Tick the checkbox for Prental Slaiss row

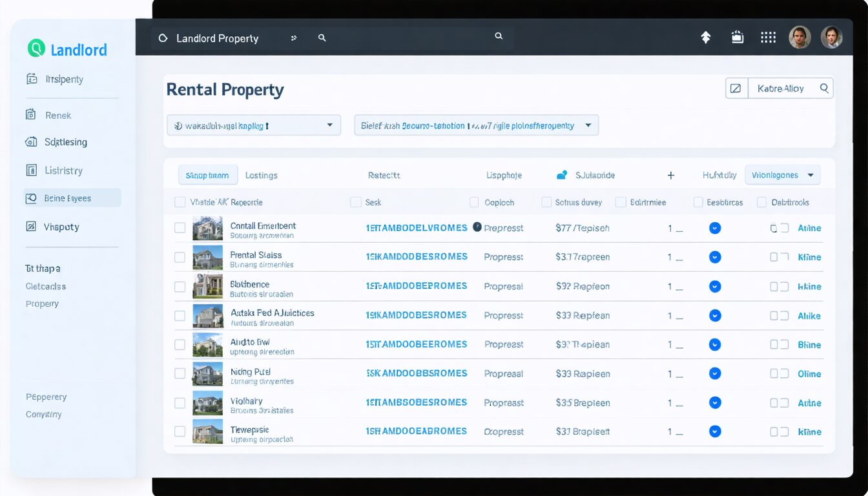(x=180, y=257)
